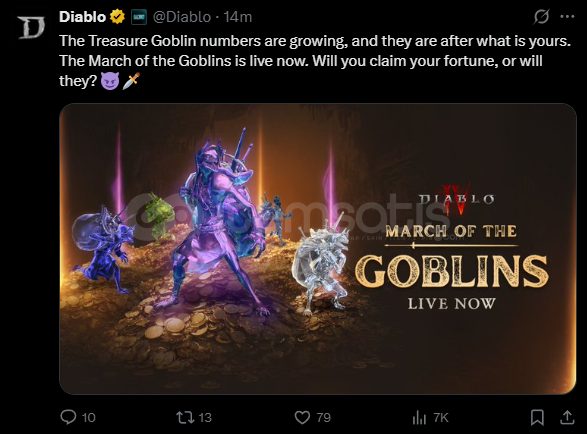587x434 pixels.
Task: Click the gold verified badge
Action: coord(117,17)
